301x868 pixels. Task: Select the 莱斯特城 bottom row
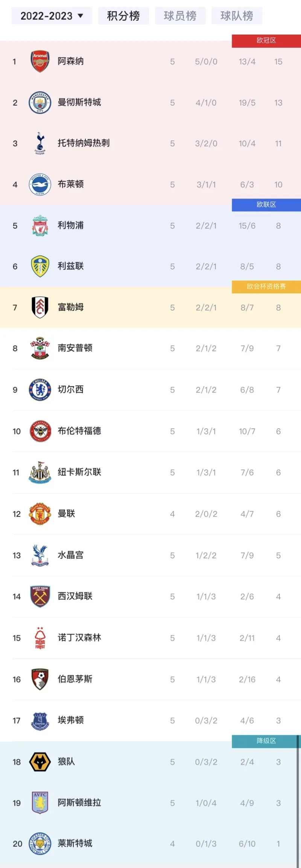(150, 844)
